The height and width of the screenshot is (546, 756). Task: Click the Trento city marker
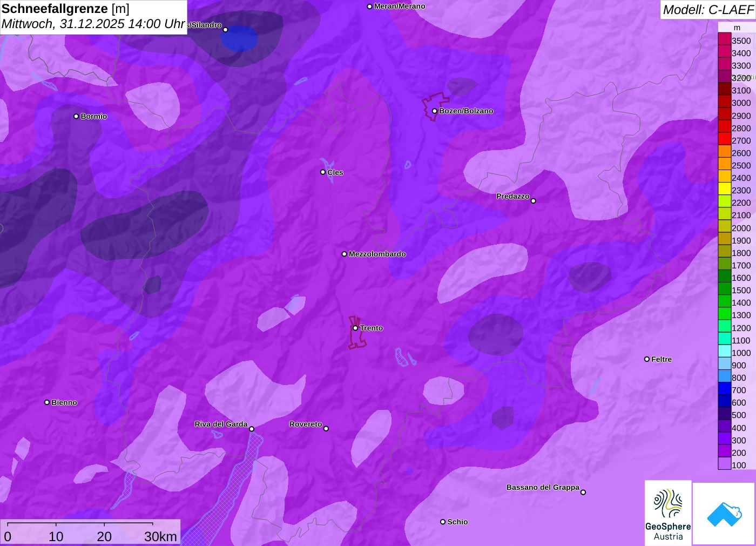pos(355,328)
